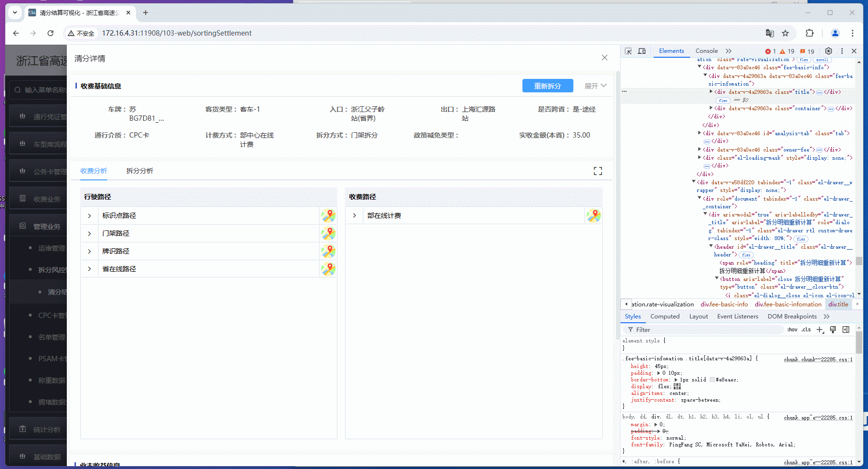Expand the 标识点路径 row
The image size is (868, 469).
[89, 216]
